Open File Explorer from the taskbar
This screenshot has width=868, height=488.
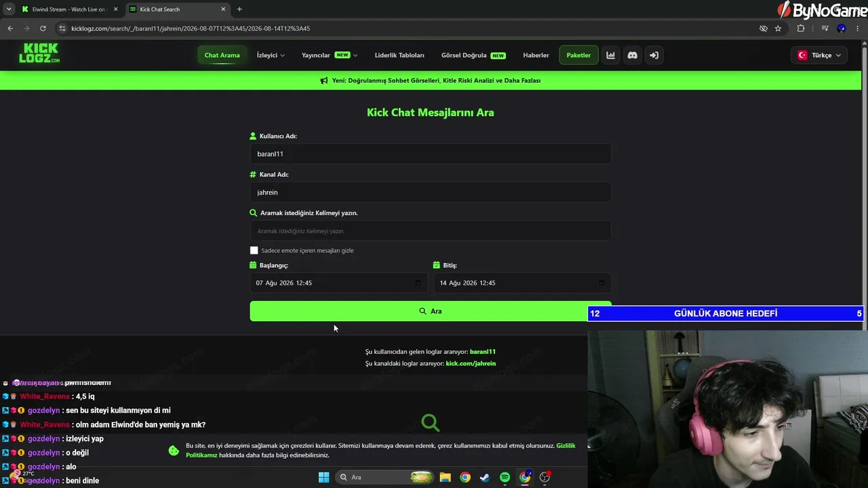[x=445, y=477]
